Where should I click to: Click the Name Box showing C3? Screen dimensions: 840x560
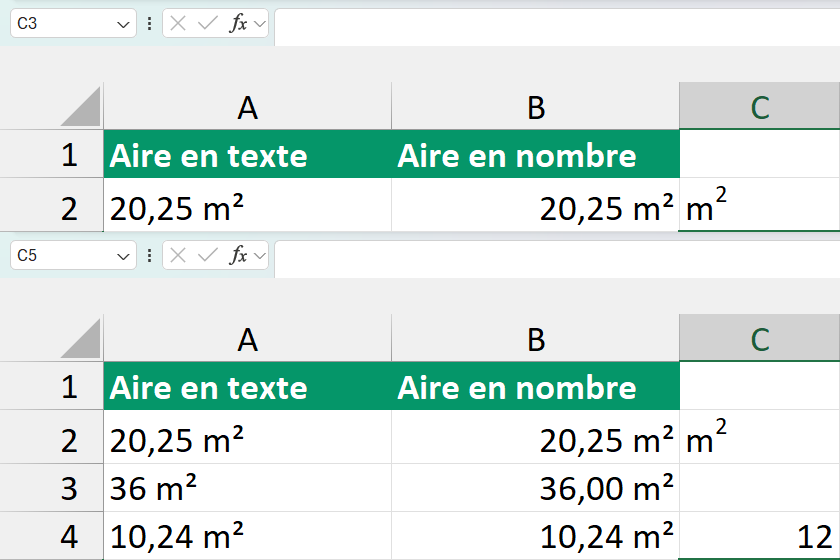coord(73,24)
